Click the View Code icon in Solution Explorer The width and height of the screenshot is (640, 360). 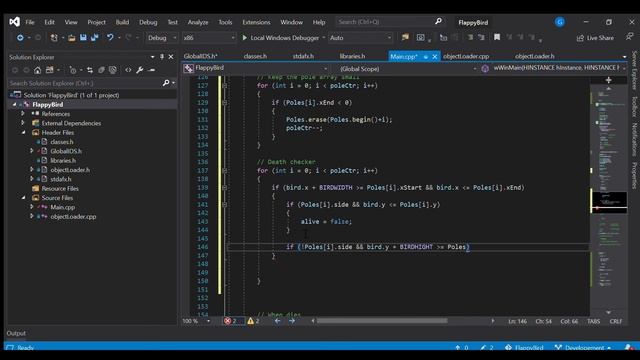pyautogui.click(x=128, y=70)
